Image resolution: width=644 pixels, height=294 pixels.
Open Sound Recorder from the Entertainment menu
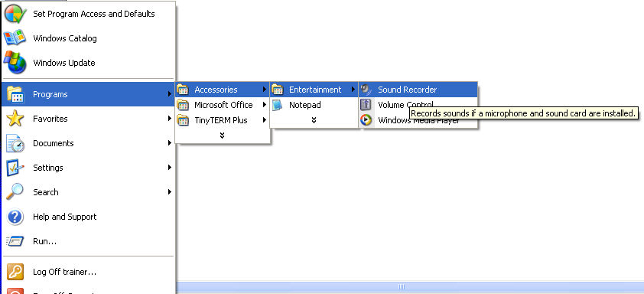tap(418, 90)
